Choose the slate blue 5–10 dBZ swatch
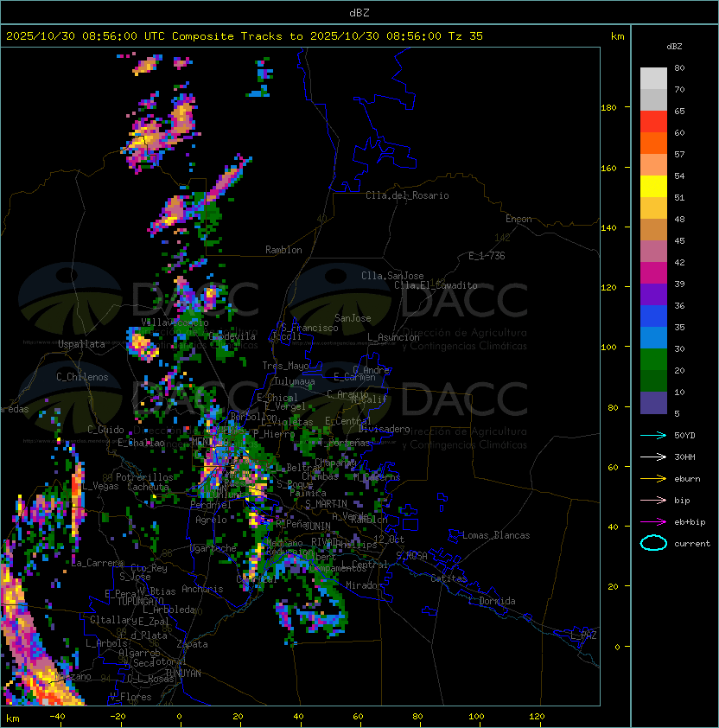 [653, 403]
